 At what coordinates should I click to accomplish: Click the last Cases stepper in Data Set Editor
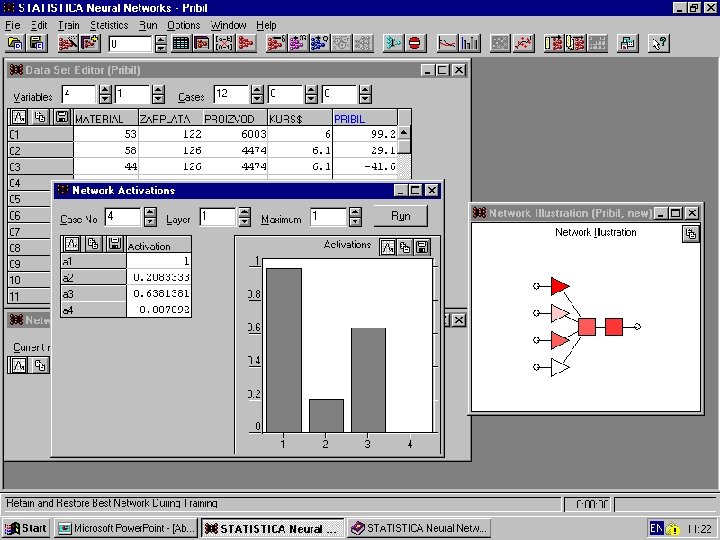click(x=365, y=94)
